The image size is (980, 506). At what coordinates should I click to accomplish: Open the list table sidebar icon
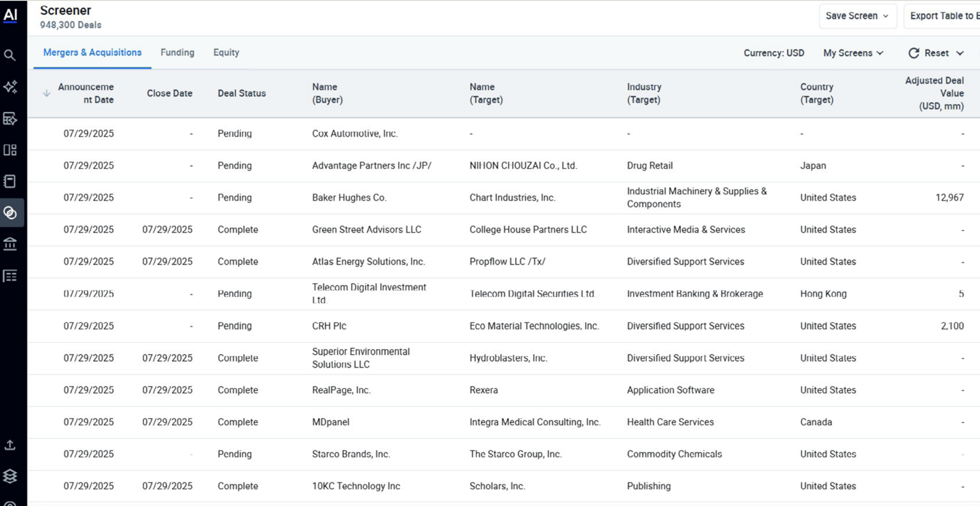tap(10, 276)
